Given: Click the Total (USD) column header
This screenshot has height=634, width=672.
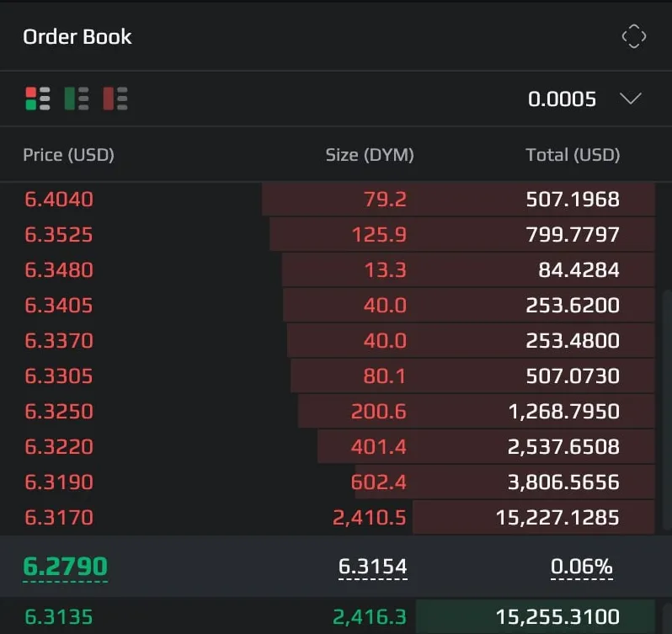Looking at the screenshot, I should pos(573,155).
